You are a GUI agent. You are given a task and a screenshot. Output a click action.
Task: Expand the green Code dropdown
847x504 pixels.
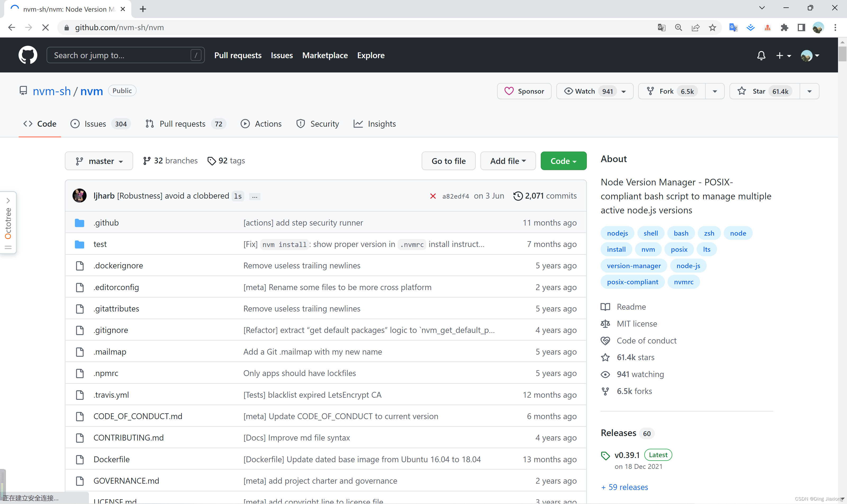[x=563, y=161]
